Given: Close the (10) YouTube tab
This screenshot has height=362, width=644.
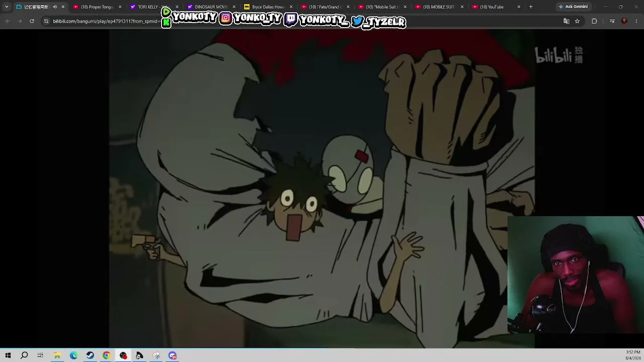Looking at the screenshot, I should [x=519, y=7].
